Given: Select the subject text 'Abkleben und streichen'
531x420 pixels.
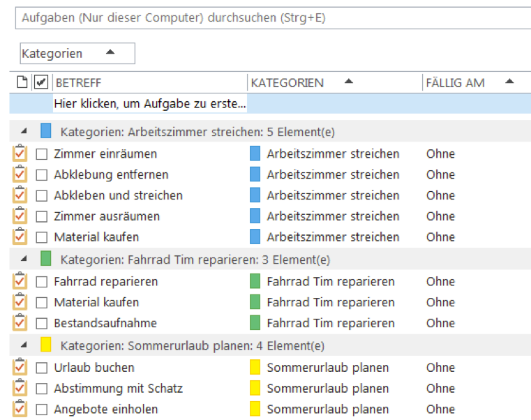Looking at the screenshot, I should [x=118, y=195].
